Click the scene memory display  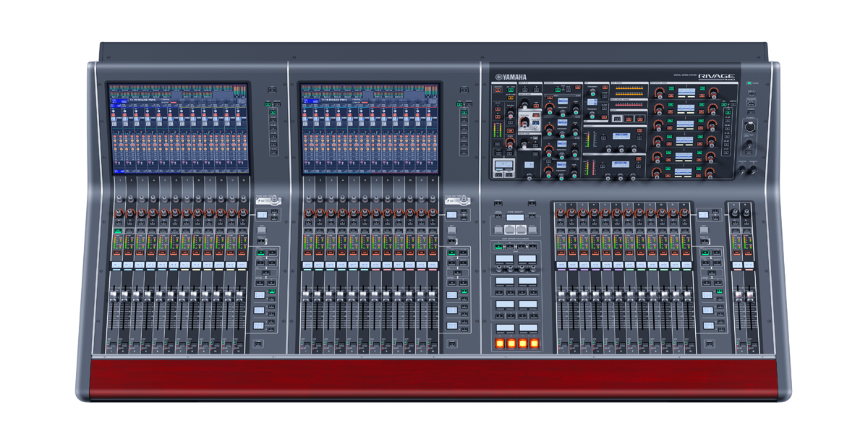[515, 217]
